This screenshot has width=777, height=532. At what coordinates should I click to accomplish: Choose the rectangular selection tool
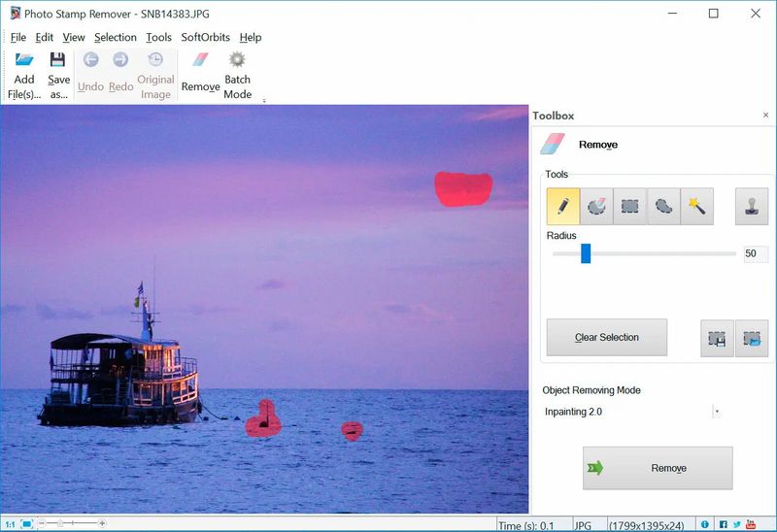[630, 206]
